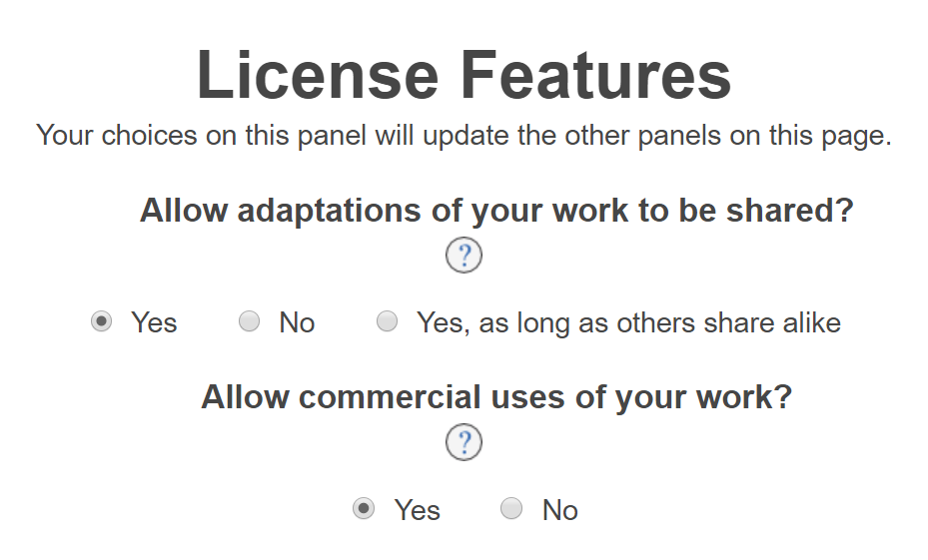Image resolution: width=928 pixels, height=560 pixels.
Task: Click 'Yes, as long as others share alike' text
Action: 628,322
